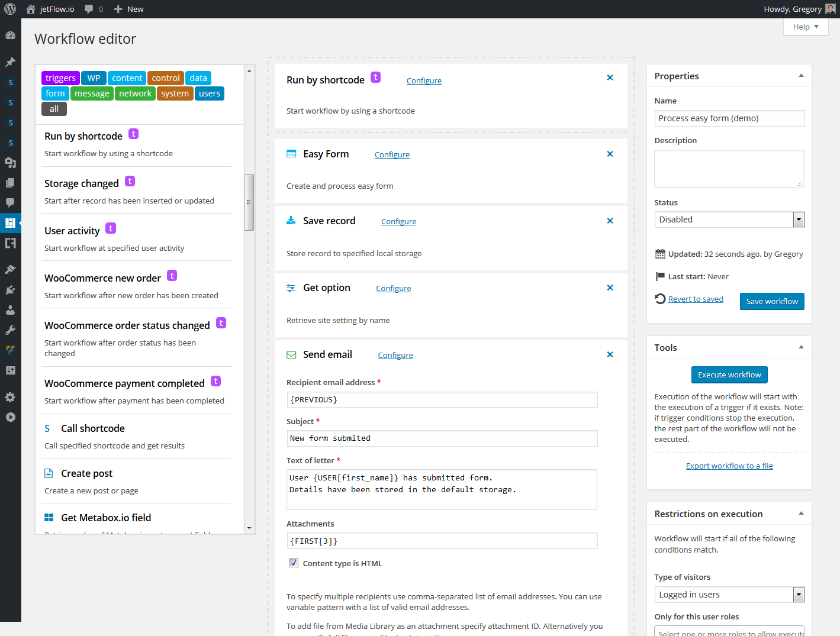
Task: Click the Send email envelope icon
Action: click(291, 355)
